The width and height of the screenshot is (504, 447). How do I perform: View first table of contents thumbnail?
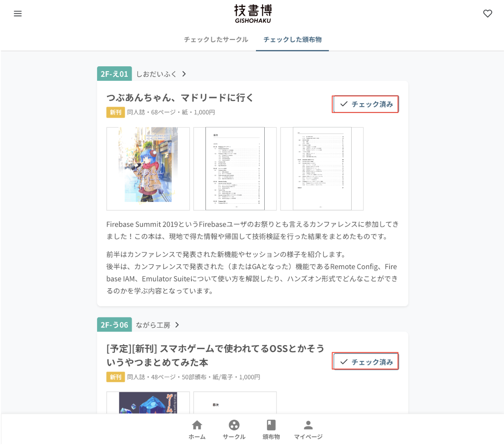point(235,169)
